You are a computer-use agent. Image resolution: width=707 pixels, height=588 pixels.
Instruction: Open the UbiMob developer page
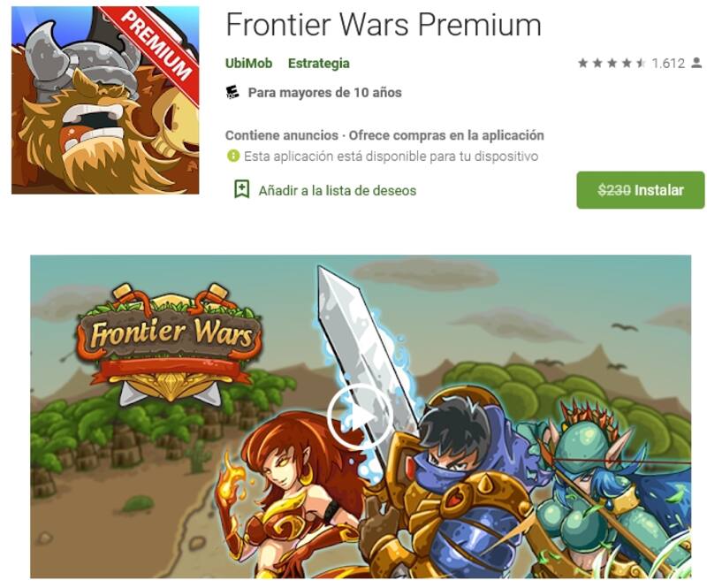coord(248,63)
